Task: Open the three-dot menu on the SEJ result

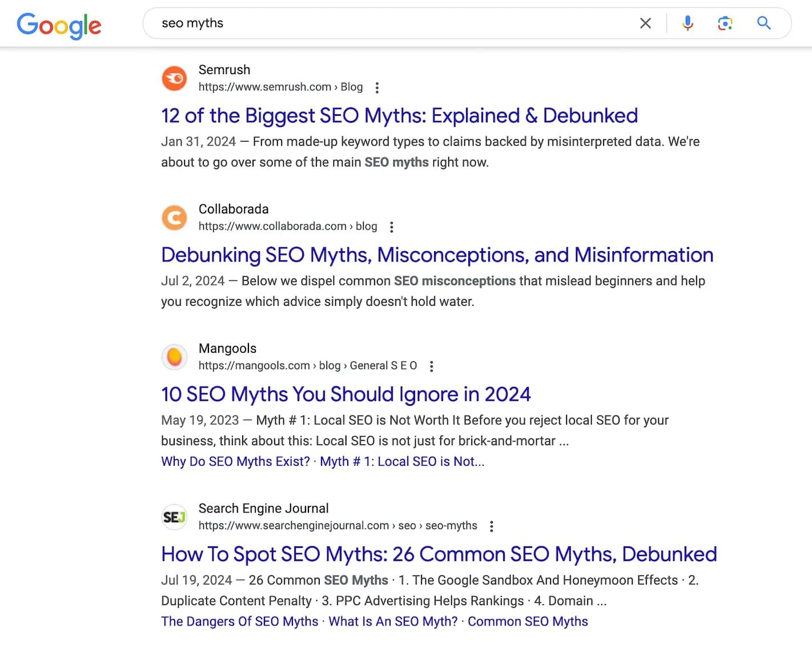Action: coord(492,526)
